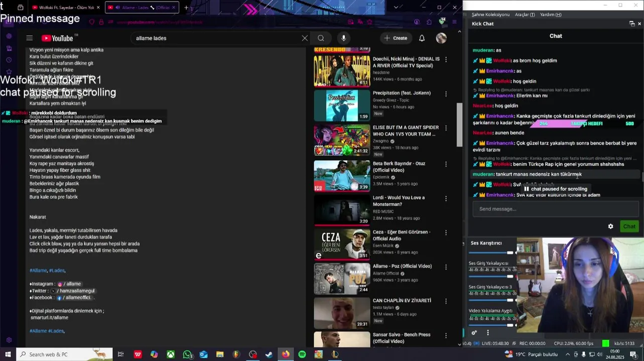Set the first Ses Giriş Yakalayıcısı volume slider

[491, 276]
